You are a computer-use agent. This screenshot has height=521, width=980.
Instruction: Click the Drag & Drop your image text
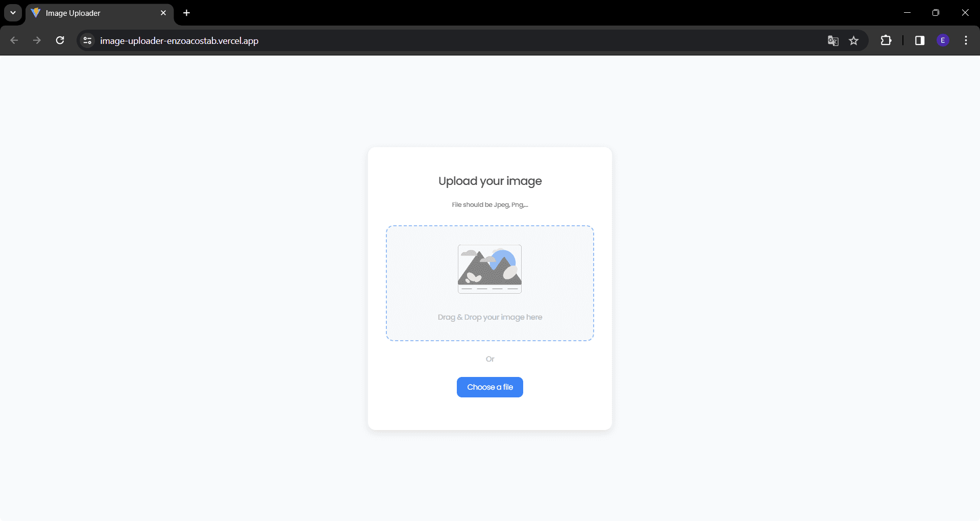(x=489, y=317)
